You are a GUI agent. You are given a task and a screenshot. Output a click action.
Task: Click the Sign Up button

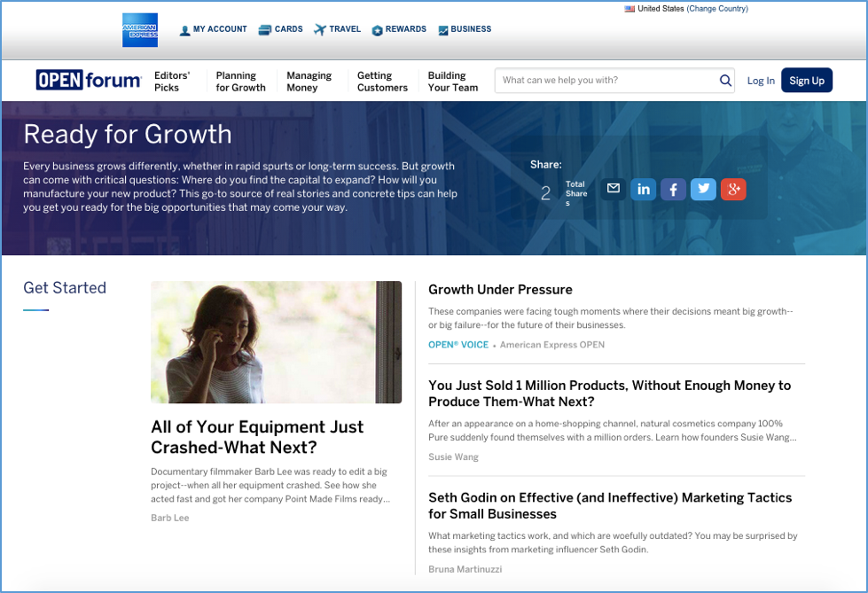[806, 80]
